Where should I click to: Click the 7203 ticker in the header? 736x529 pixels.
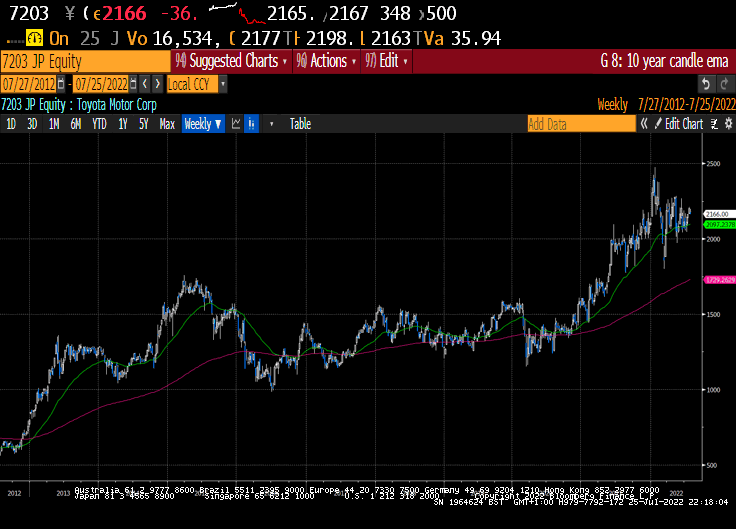click(29, 14)
